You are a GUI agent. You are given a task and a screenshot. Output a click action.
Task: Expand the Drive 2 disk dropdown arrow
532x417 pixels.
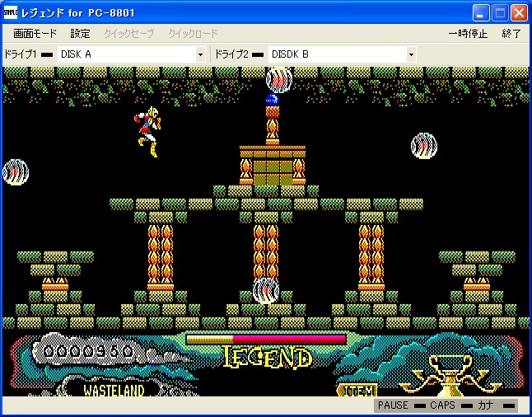pos(411,54)
